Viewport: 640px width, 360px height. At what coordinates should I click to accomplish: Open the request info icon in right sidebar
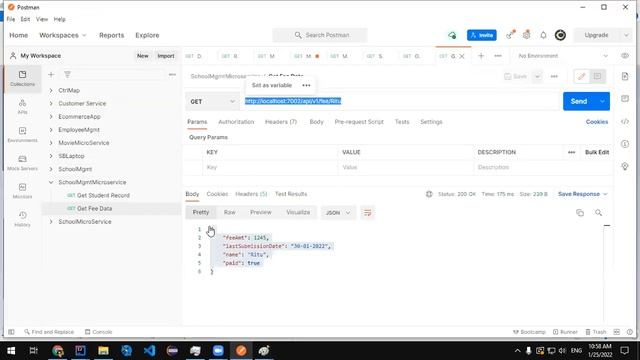[625, 144]
